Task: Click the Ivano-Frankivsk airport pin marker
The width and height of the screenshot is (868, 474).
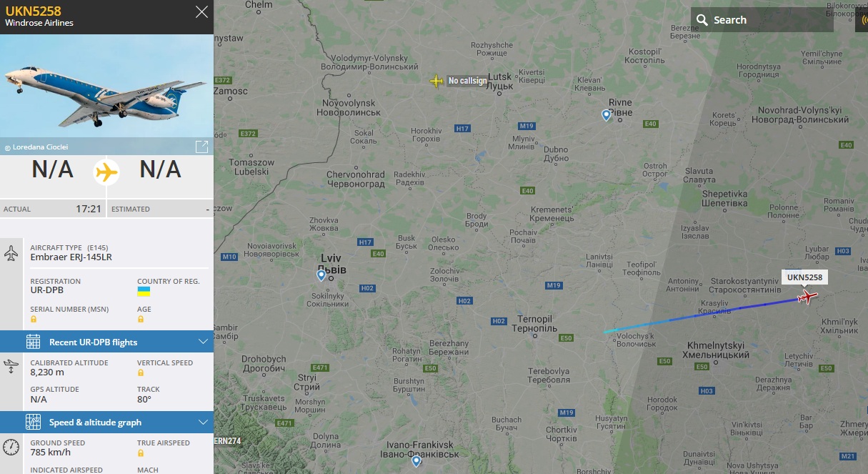Action: (x=416, y=461)
